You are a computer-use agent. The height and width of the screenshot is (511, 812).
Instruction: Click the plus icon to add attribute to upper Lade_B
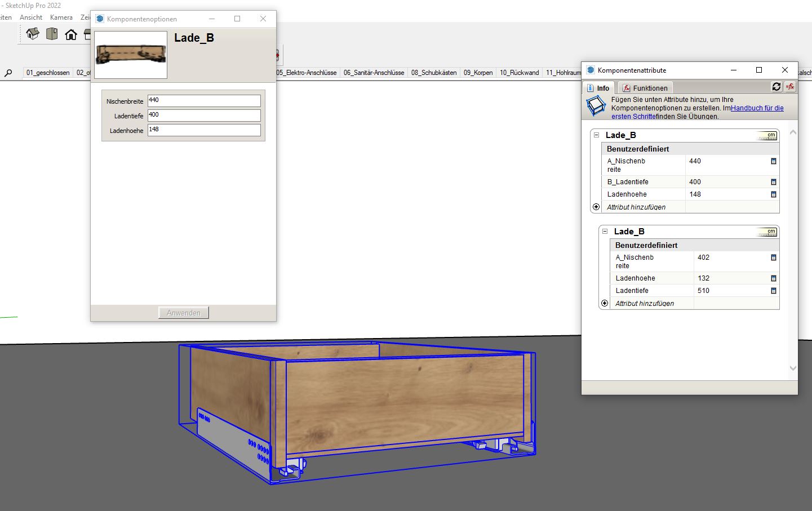pos(596,207)
